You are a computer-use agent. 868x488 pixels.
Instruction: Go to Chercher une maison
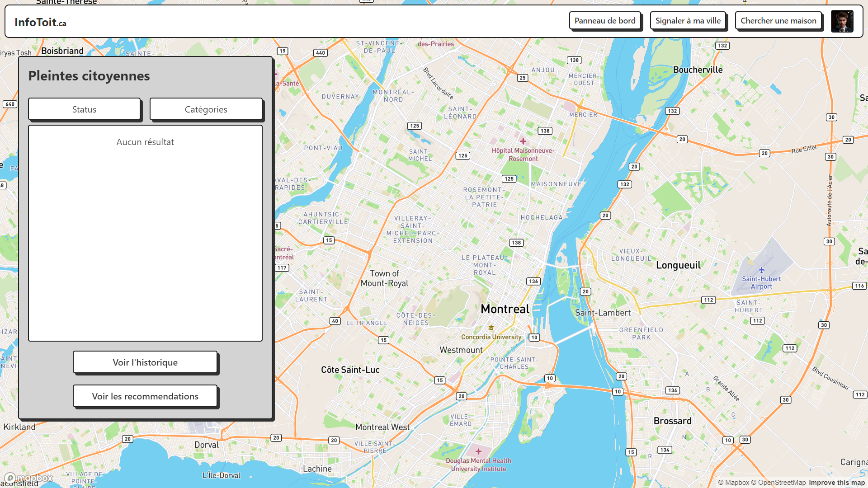coord(778,21)
